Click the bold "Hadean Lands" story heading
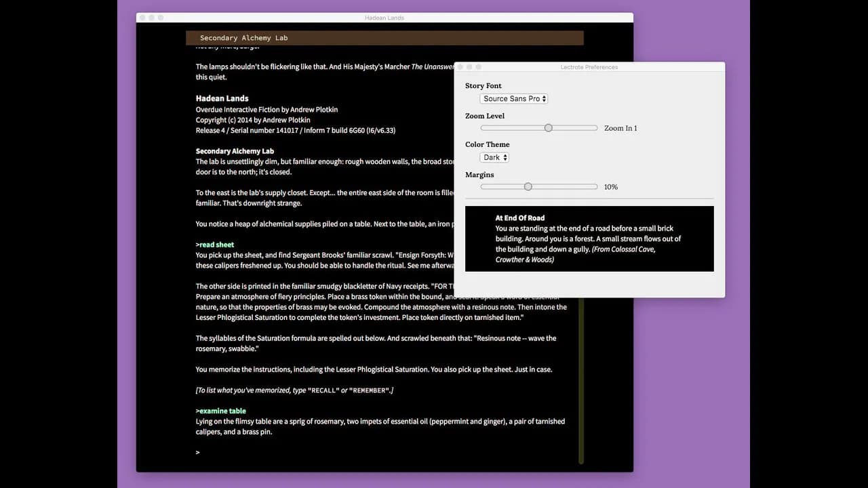The image size is (868, 488). 222,98
